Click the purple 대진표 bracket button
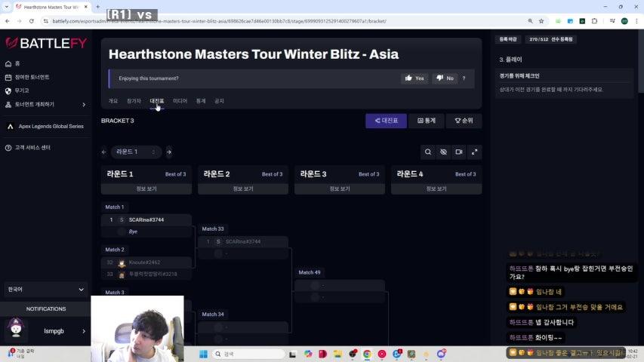Screen dimensions: 644x362 (x=386, y=121)
